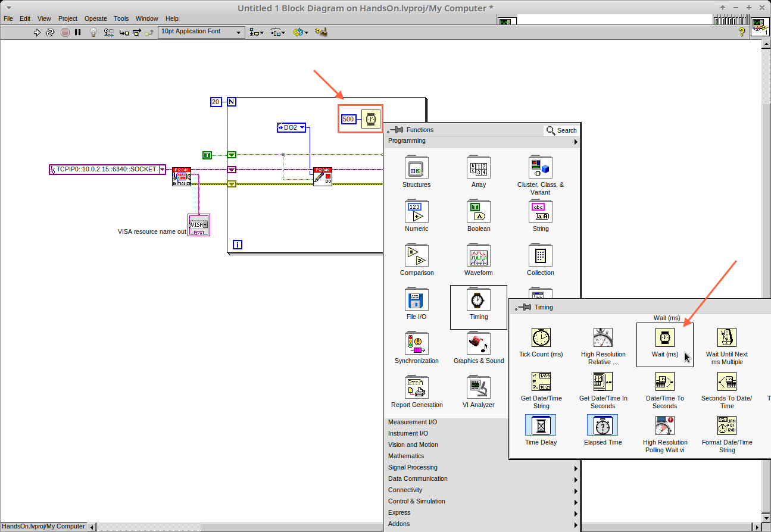Click the Pause button in toolbar

point(78,32)
